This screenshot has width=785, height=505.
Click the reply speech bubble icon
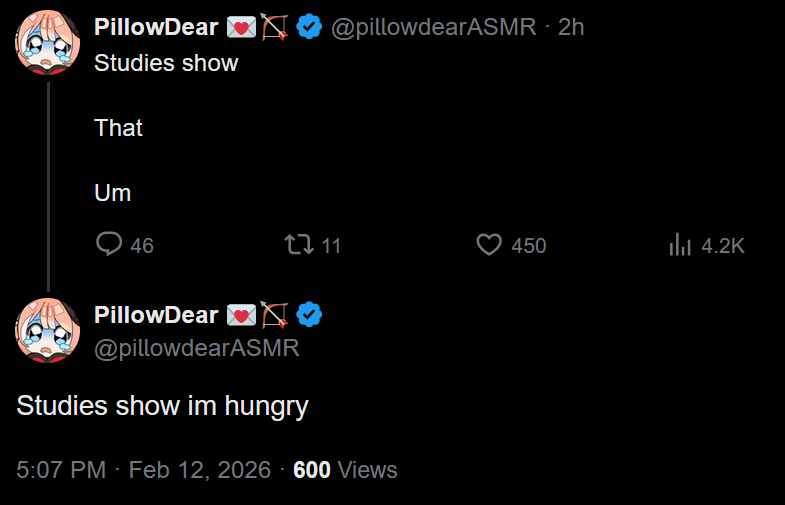click(109, 244)
